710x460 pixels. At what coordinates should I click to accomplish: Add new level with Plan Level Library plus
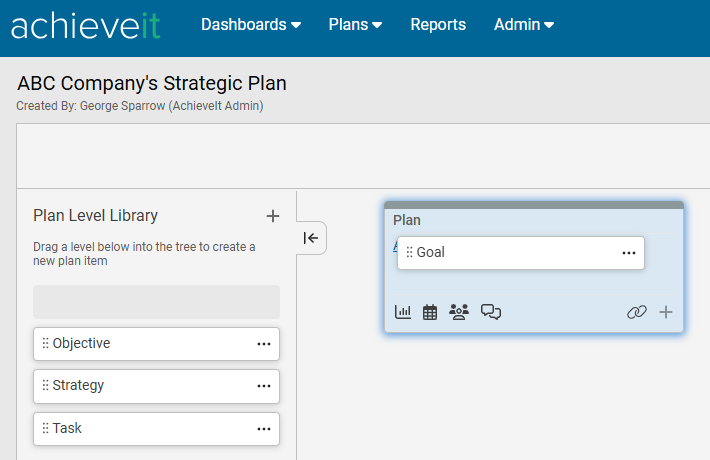(273, 216)
